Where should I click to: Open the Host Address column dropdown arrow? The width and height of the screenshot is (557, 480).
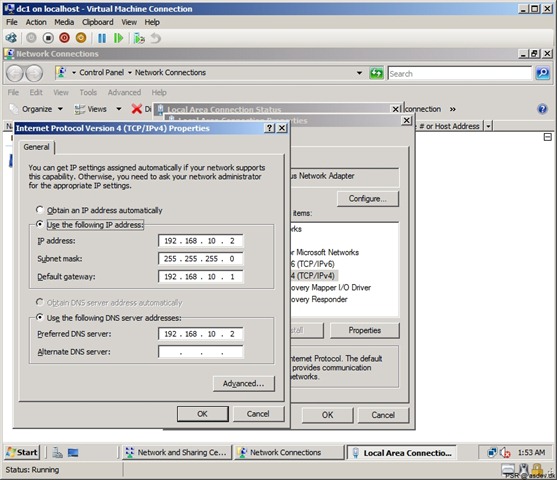click(x=488, y=126)
